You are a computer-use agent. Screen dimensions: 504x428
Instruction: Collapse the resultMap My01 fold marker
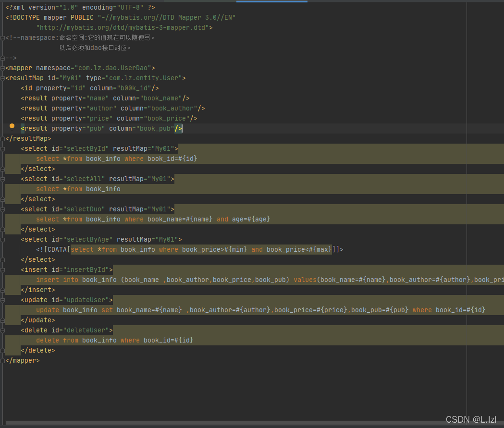tap(2, 78)
